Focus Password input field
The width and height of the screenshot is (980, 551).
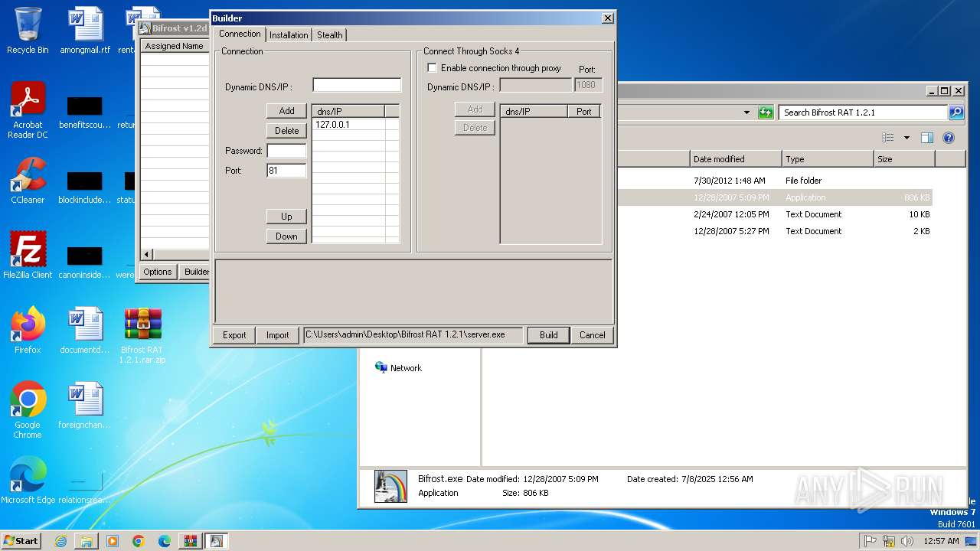[x=286, y=151]
